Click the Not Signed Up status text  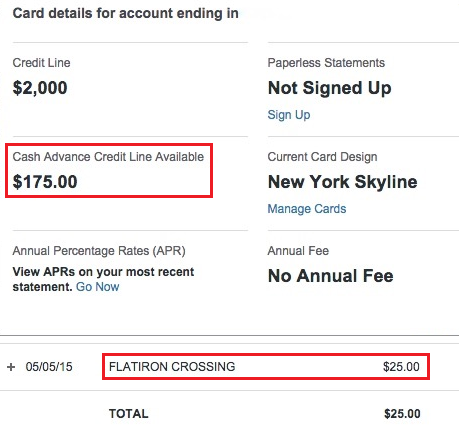pos(330,88)
